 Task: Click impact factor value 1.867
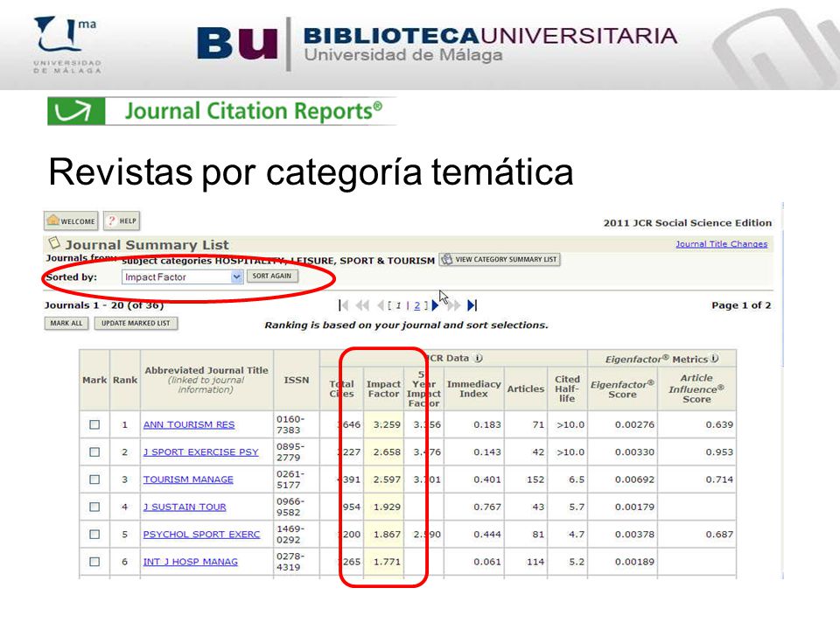(x=387, y=534)
